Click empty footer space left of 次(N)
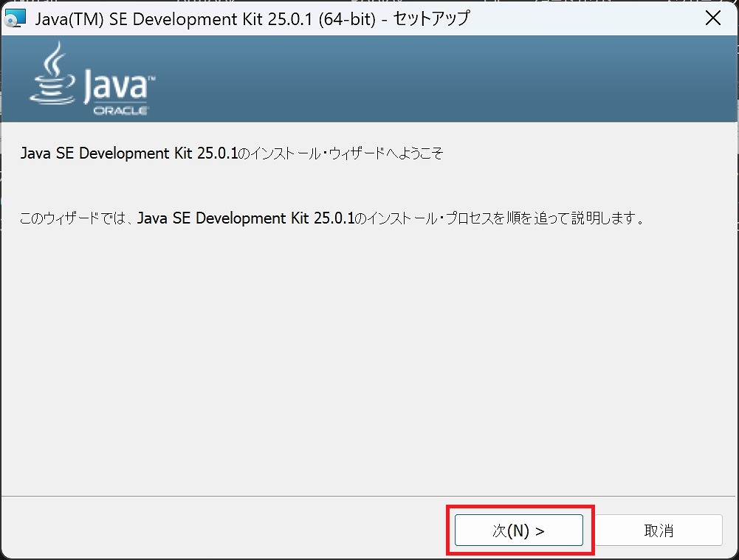The height and width of the screenshot is (560, 739). point(221,530)
